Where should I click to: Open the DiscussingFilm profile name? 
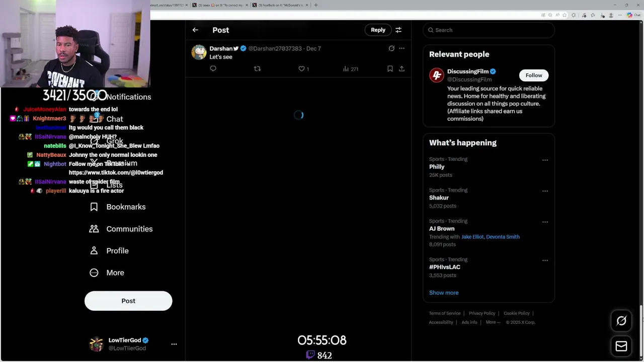(x=468, y=71)
